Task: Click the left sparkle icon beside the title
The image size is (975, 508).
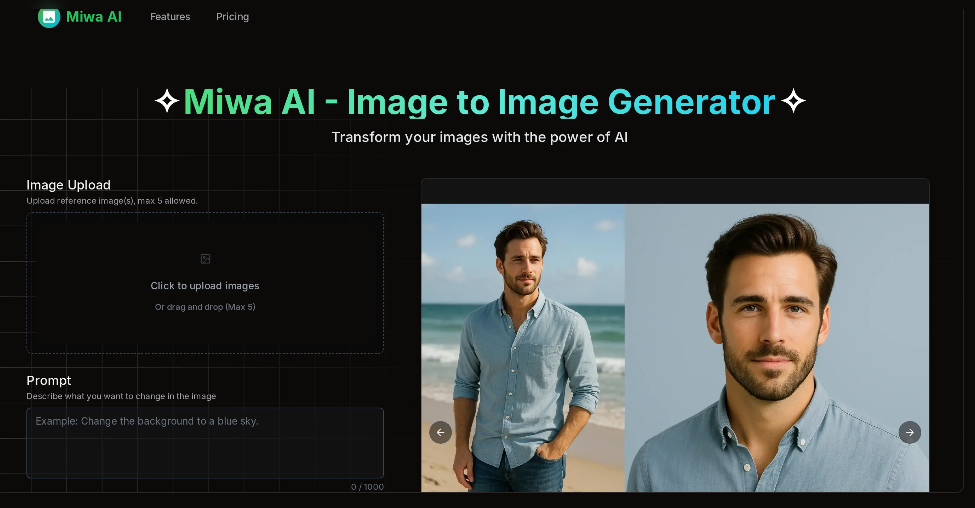Action: tap(167, 101)
